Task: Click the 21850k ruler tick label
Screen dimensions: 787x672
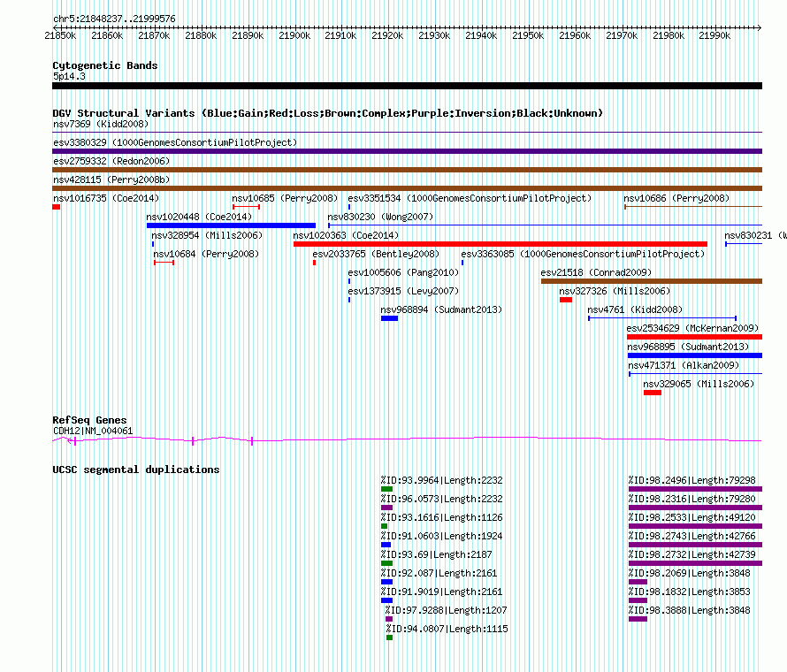Action: coord(60,35)
